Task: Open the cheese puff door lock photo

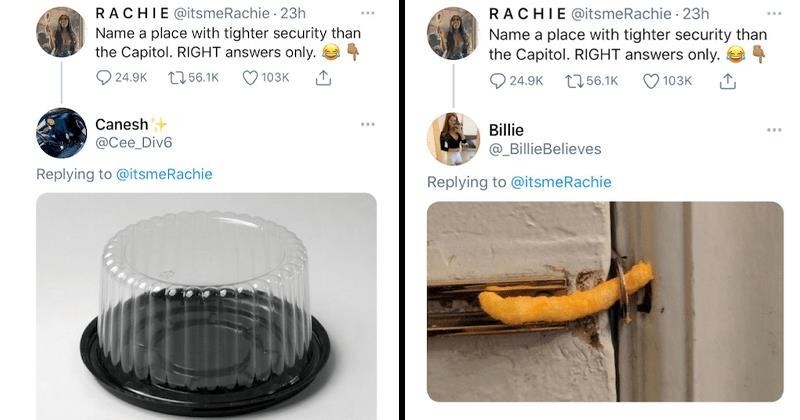Action: click(605, 301)
